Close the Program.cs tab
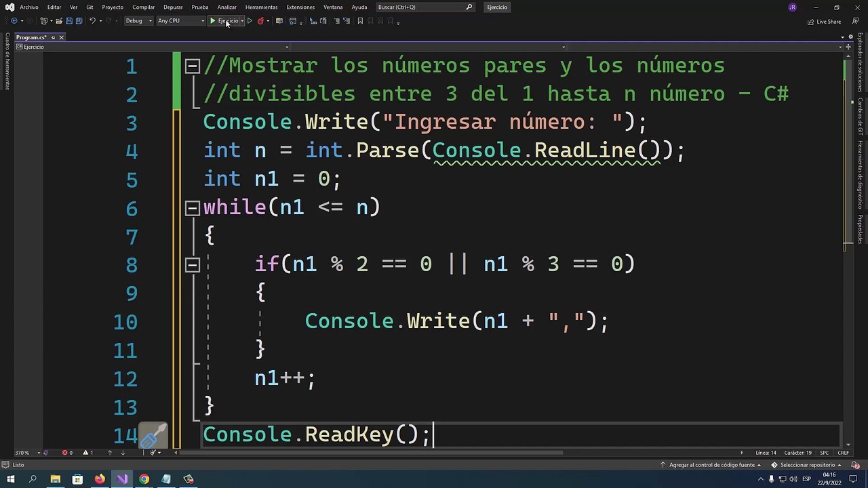The image size is (868, 488). pyautogui.click(x=61, y=37)
